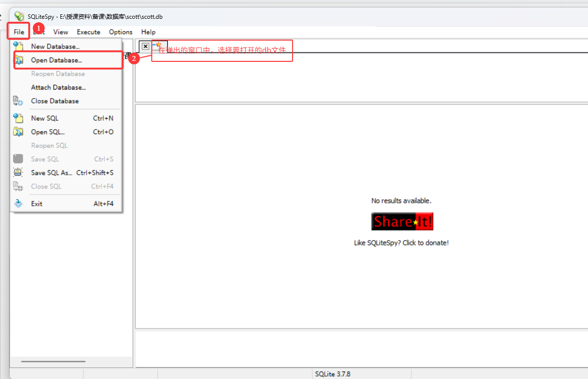Screen dimensions: 588x379
Task: Choose New Database... from File menu
Action: [66, 47]
